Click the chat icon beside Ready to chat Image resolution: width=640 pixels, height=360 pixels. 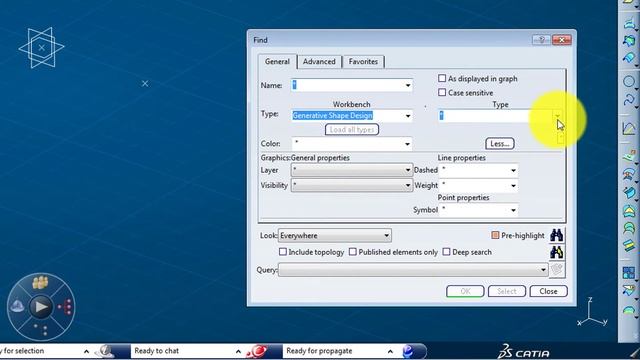105,351
